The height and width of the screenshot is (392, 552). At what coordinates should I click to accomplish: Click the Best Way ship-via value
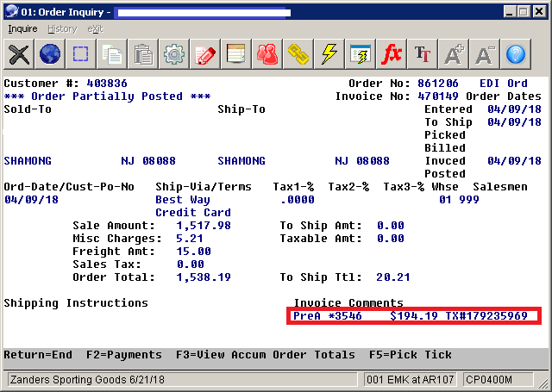183,200
